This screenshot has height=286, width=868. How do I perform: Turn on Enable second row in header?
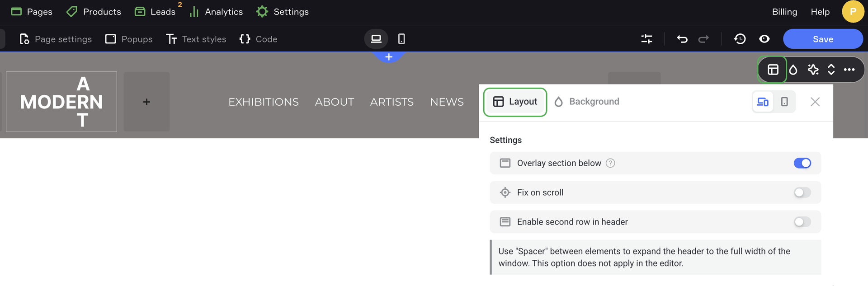802,222
